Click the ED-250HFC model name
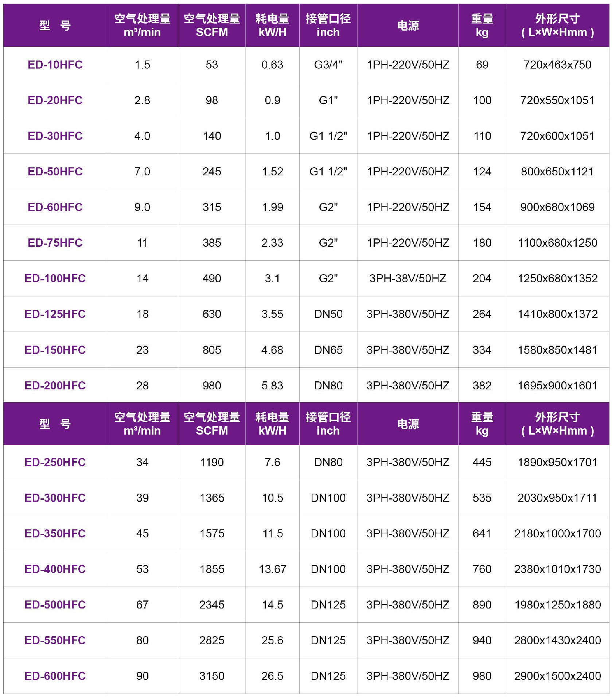 pos(55,462)
